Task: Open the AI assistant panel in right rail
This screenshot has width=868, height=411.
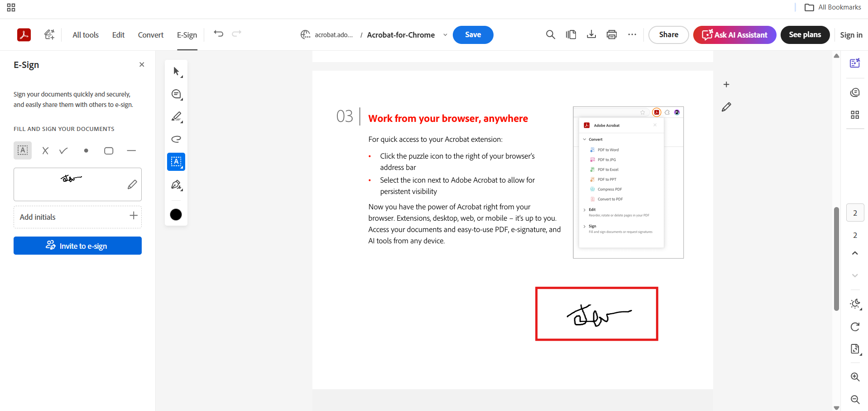Action: 855,63
